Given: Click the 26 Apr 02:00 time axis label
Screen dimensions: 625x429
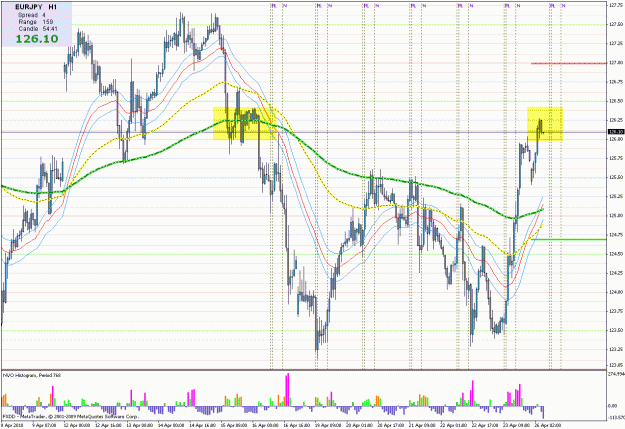Looking at the screenshot, I should 547,425.
